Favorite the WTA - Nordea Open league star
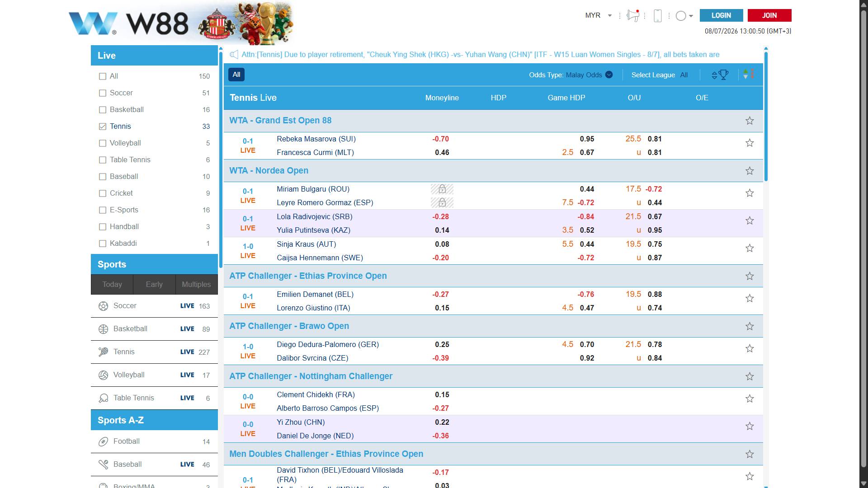868x488 pixels. [750, 171]
